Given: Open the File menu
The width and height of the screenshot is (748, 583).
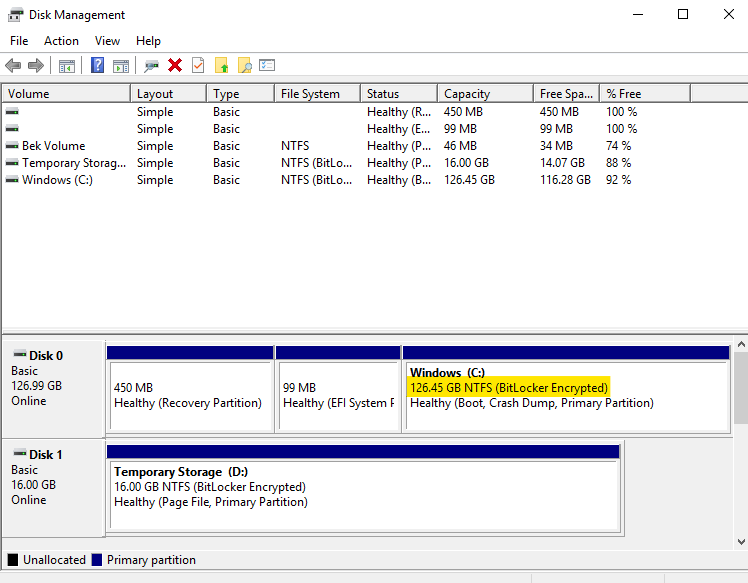Looking at the screenshot, I should click(x=19, y=41).
